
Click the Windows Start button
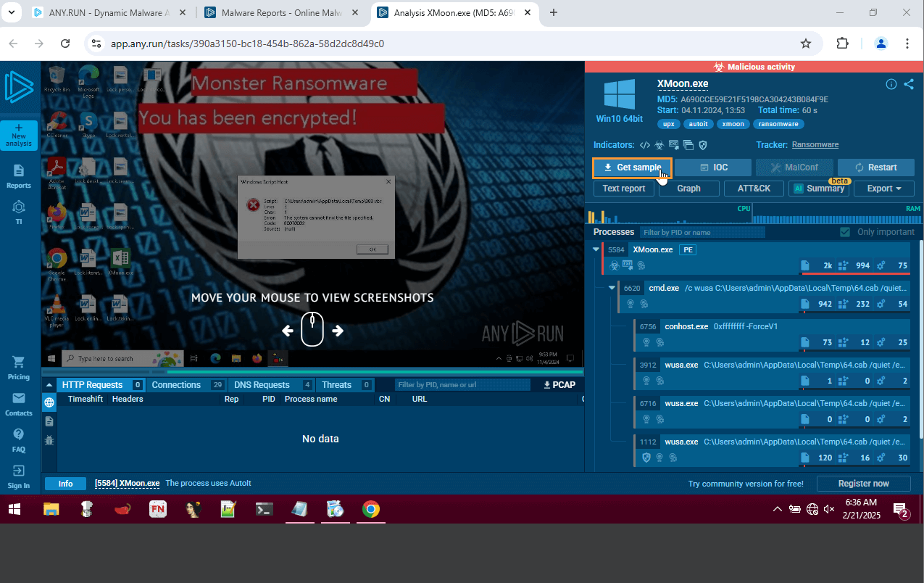pyautogui.click(x=14, y=509)
